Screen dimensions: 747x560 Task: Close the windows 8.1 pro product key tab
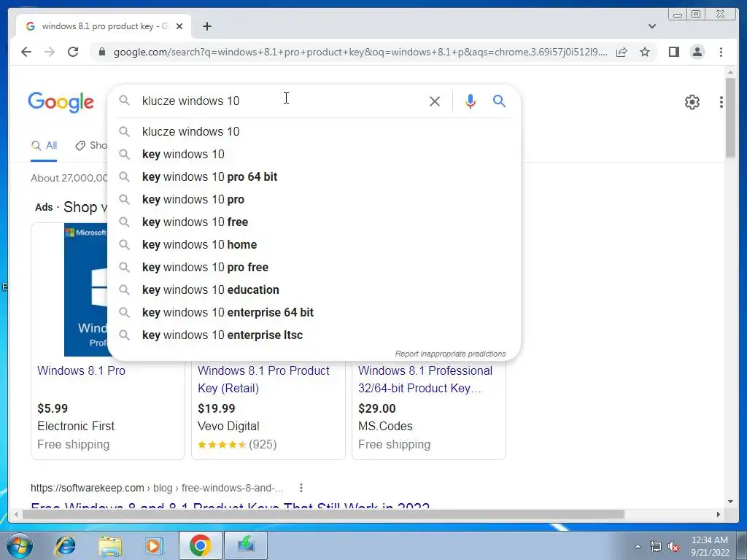[179, 26]
